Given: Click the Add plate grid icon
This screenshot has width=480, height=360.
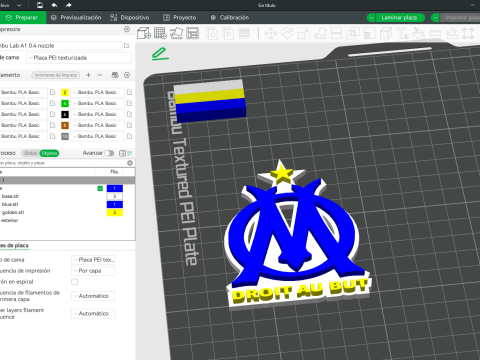Looking at the screenshot, I should (160, 33).
